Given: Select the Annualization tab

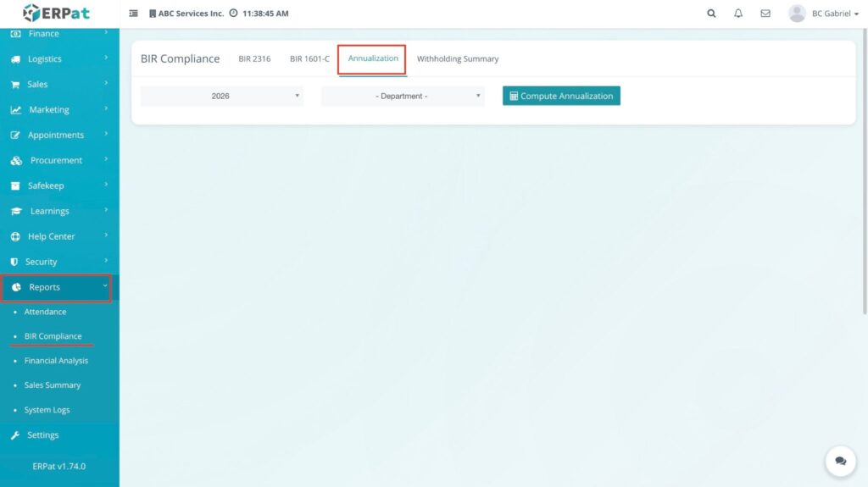Looking at the screenshot, I should click(373, 58).
